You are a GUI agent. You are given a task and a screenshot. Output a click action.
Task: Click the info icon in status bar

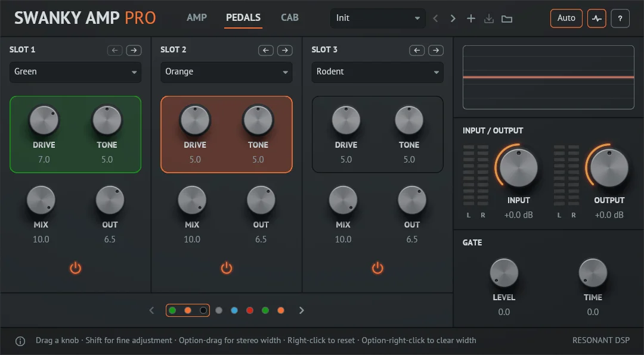pyautogui.click(x=20, y=341)
